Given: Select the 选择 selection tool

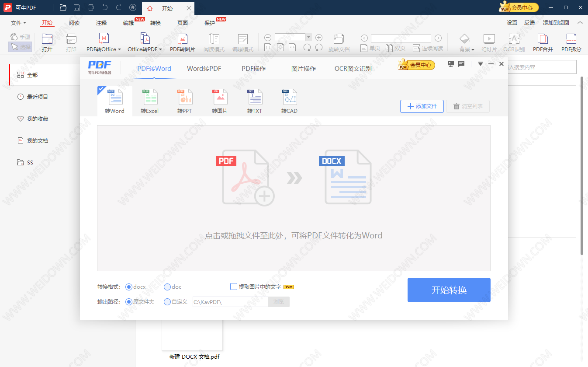Looking at the screenshot, I should click(21, 47).
